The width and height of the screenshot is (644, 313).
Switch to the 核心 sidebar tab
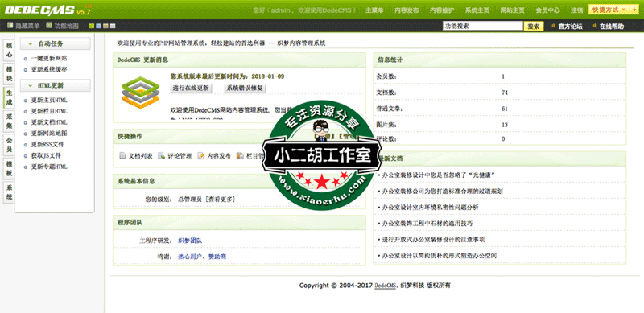click(x=9, y=51)
